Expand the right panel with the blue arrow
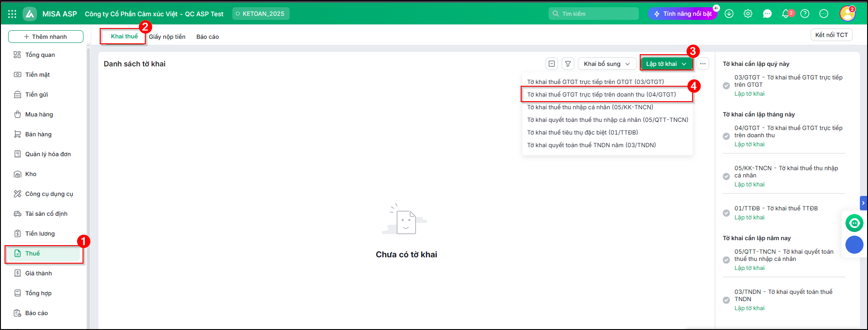The width and height of the screenshot is (868, 330). (863, 203)
